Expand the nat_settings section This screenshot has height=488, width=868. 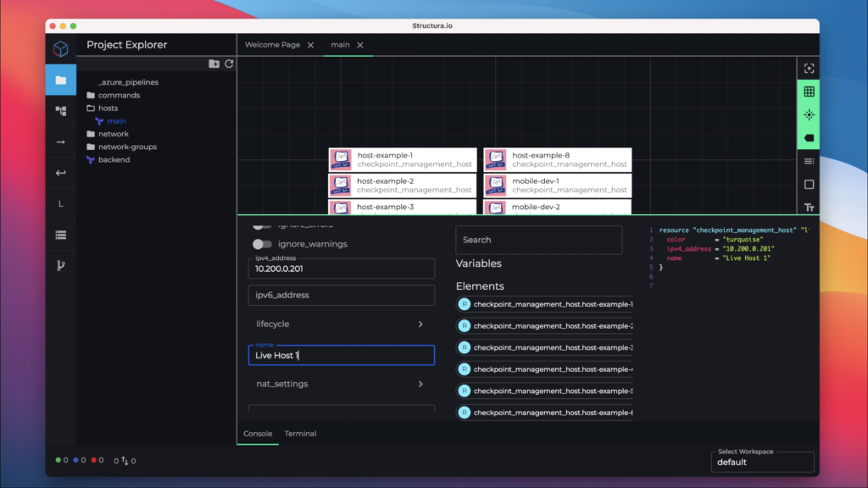[342, 384]
